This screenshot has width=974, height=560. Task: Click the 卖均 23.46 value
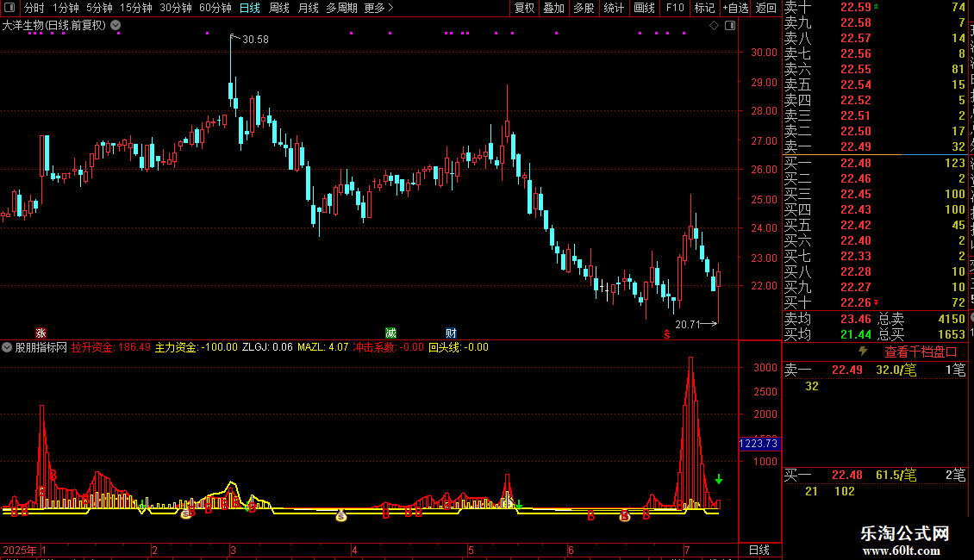coord(855,319)
